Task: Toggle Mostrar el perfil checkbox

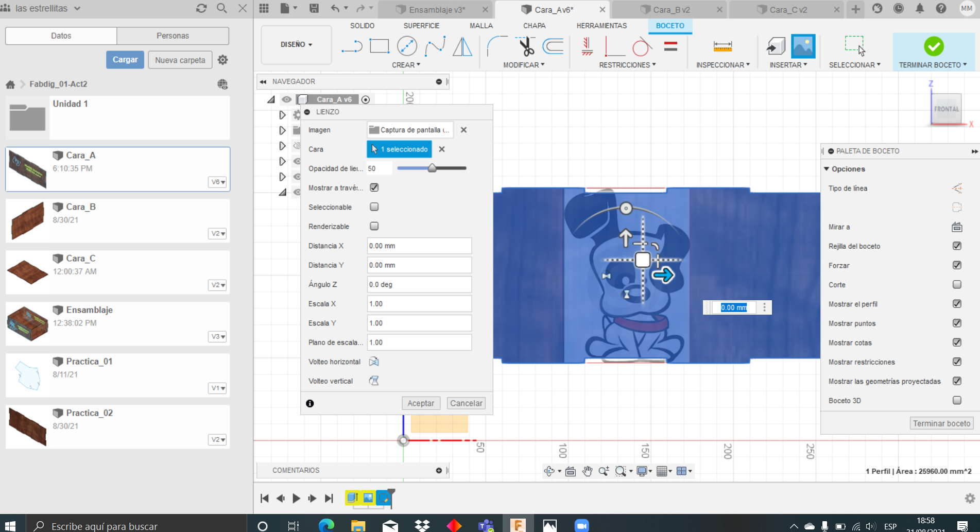Action: tap(957, 303)
